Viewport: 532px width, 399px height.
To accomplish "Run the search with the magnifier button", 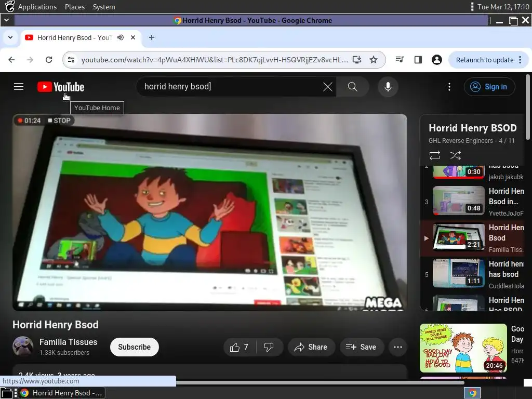I will point(353,87).
